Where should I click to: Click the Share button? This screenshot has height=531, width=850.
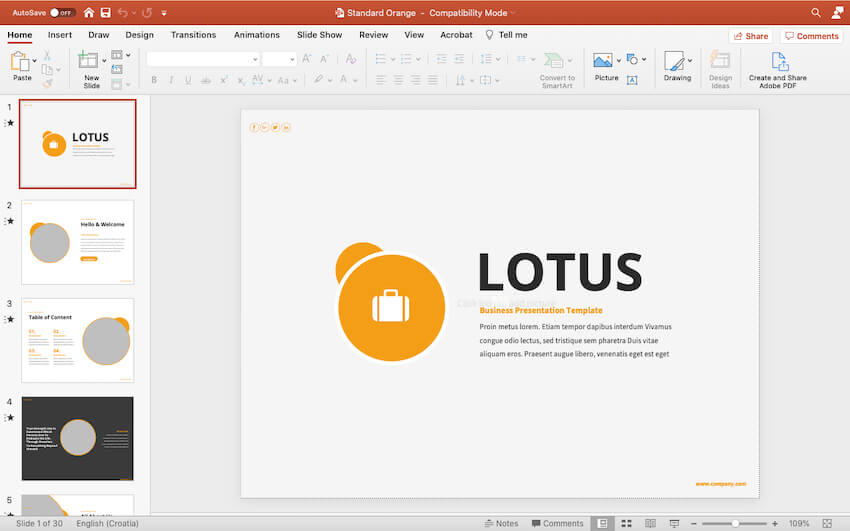(x=751, y=36)
